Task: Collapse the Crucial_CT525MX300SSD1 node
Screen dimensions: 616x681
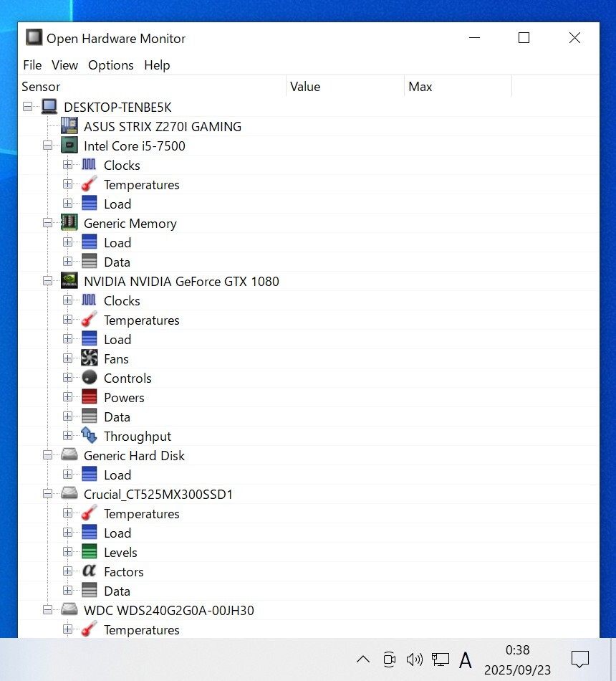Action: pyautogui.click(x=48, y=493)
